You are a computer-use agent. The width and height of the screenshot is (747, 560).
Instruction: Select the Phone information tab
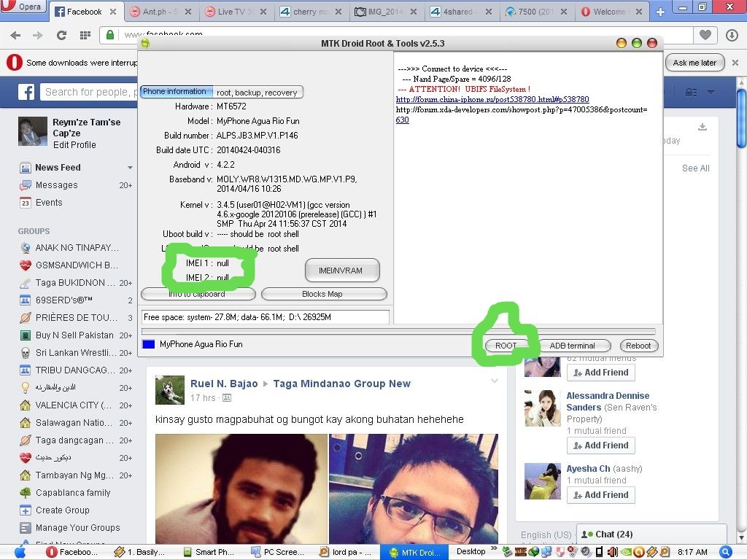pos(174,92)
